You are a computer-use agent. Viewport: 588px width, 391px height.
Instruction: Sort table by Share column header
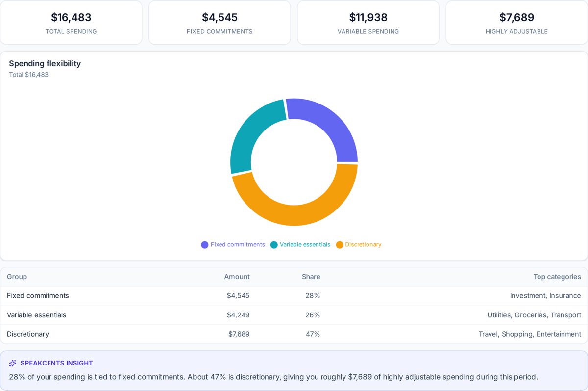(311, 277)
